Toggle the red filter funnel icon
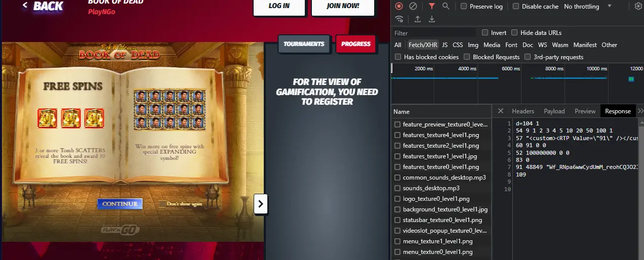The image size is (644, 260). pos(431,6)
